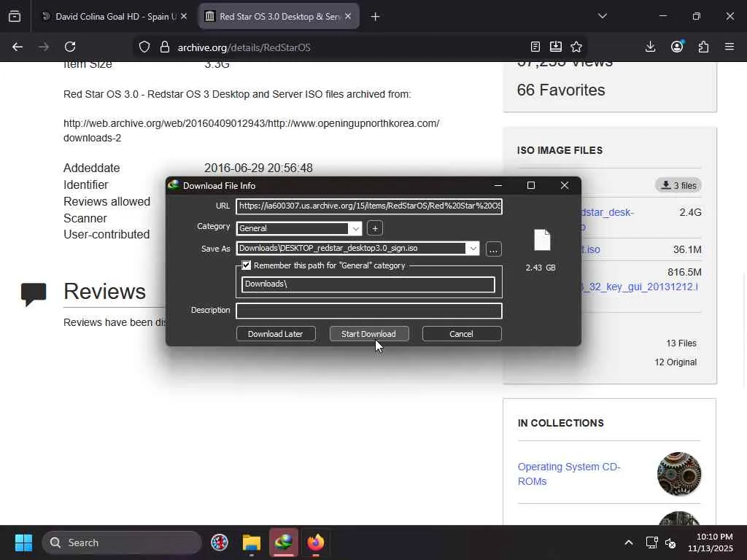Image resolution: width=747 pixels, height=560 pixels.
Task: Open the openingupnorthkorea web archive link
Action: coord(251,131)
